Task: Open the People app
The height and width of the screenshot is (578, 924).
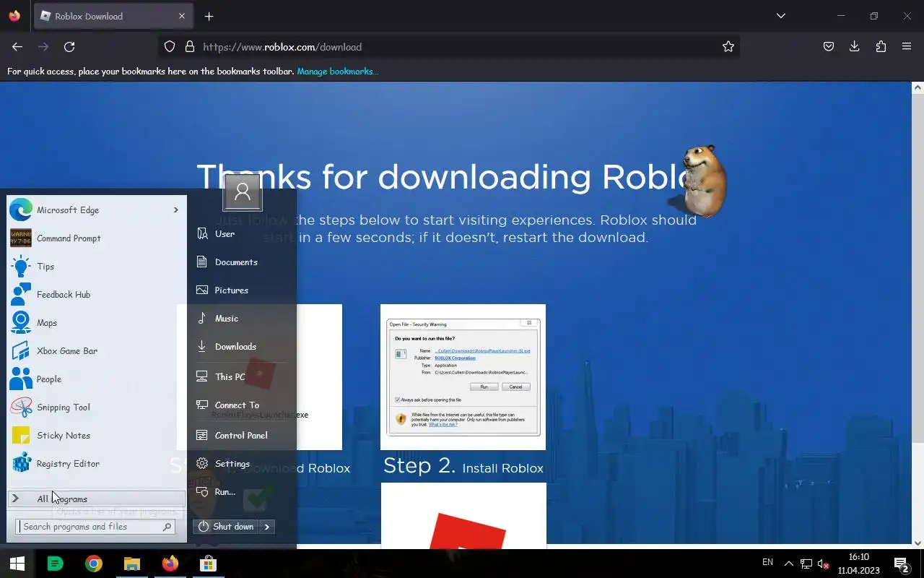Action: (95, 379)
